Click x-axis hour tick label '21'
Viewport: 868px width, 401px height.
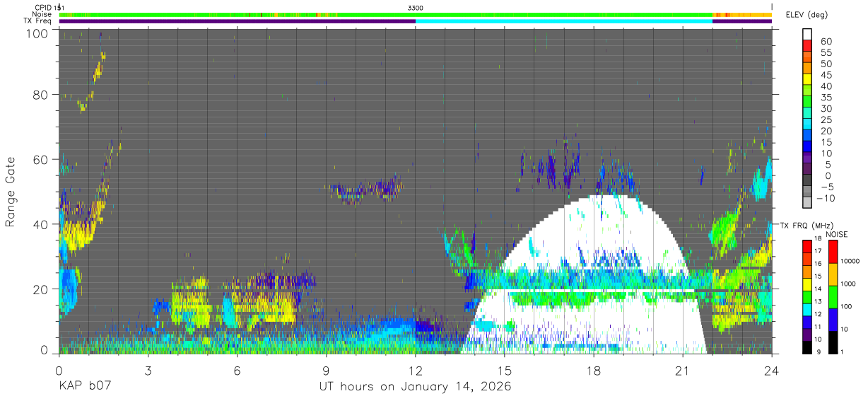tap(682, 370)
